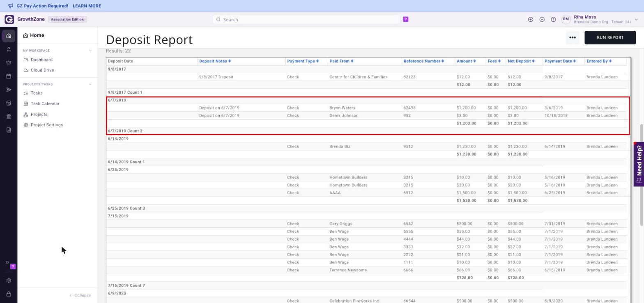
Task: Open Cloud Drive in the sidebar
Action: coord(42,70)
